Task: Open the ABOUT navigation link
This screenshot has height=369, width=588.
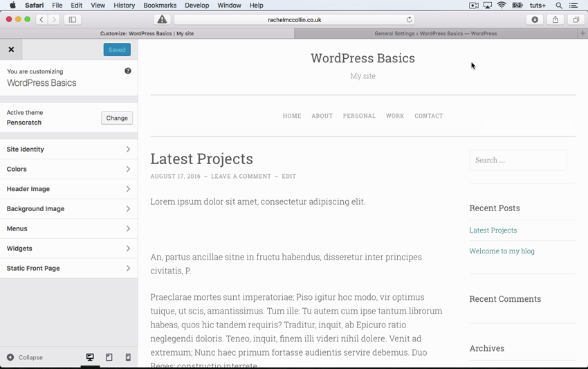Action: coord(322,116)
